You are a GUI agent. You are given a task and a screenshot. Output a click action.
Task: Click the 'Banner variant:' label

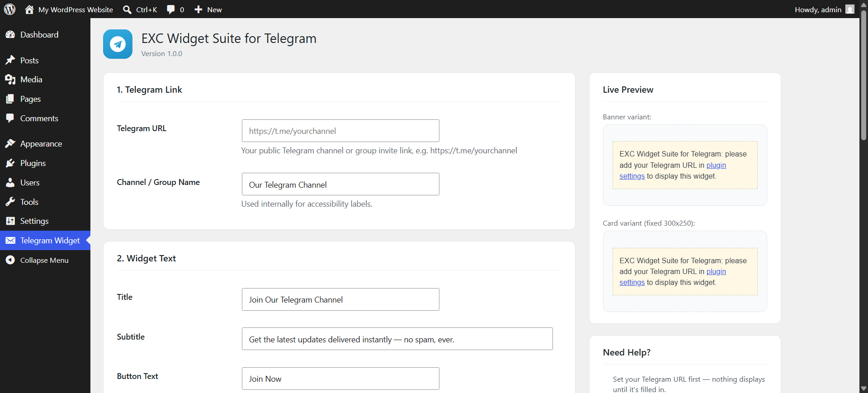tap(627, 117)
